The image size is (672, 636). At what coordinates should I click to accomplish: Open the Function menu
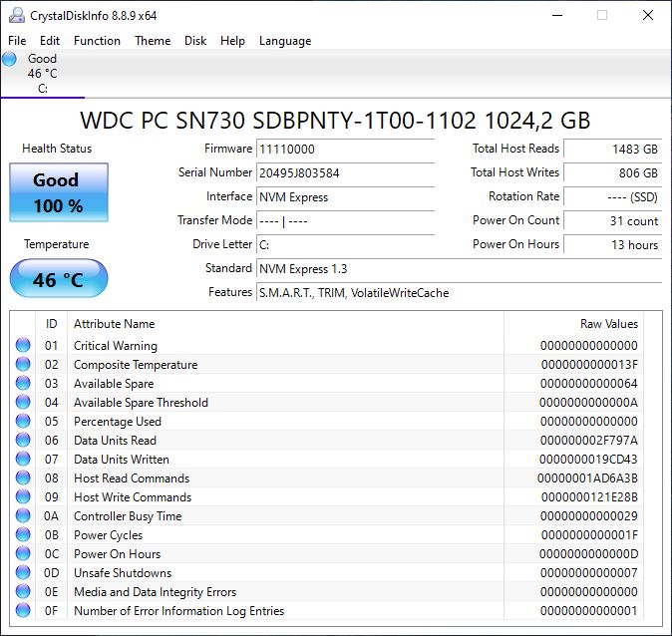coord(97,41)
